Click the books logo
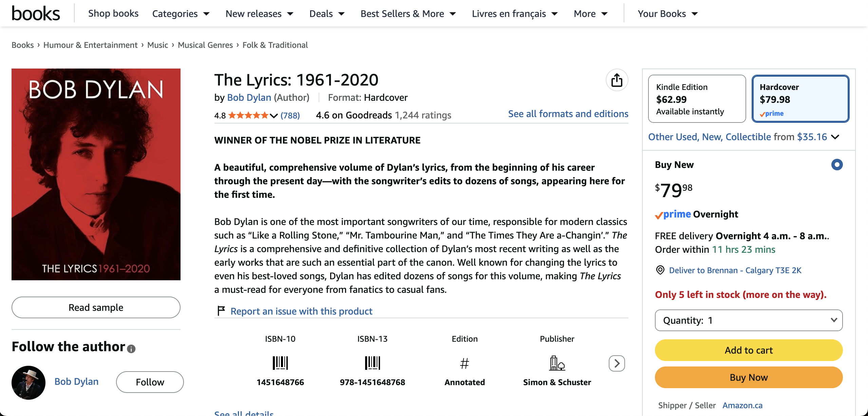This screenshot has width=868, height=416. [x=36, y=14]
